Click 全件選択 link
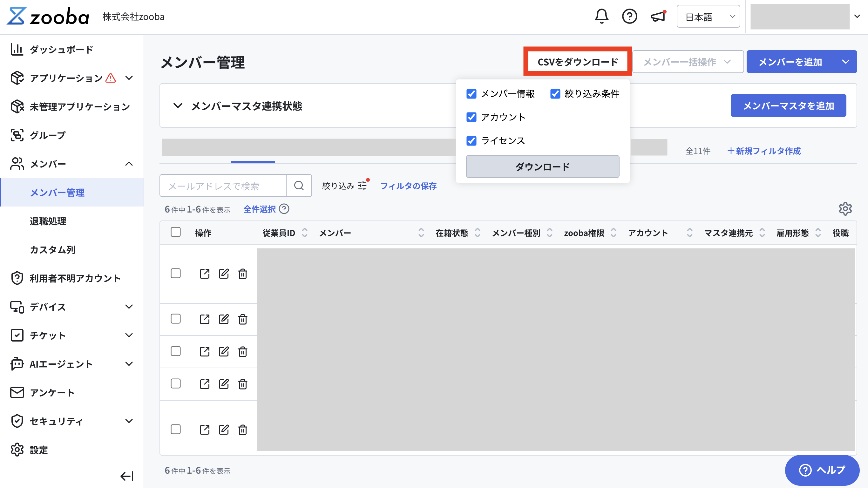This screenshot has height=488, width=868. (260, 209)
